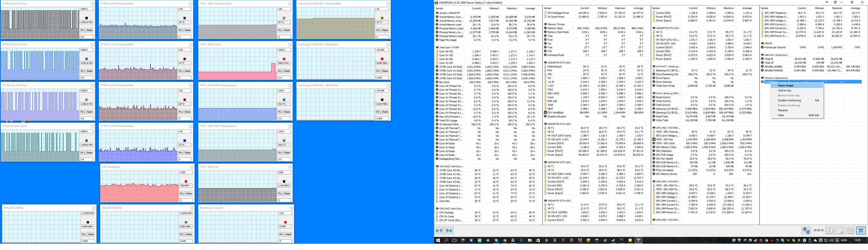Click the shrink columns arrows icon in HWiNFO
Viewport: 868px width, 250px height.
click(449, 231)
